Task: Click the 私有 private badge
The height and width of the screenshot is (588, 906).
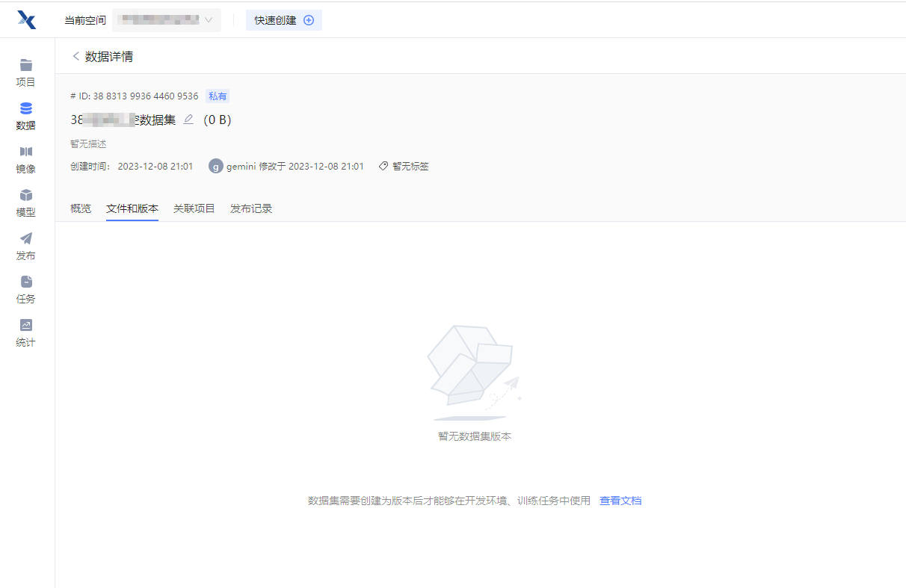Action: tap(218, 96)
